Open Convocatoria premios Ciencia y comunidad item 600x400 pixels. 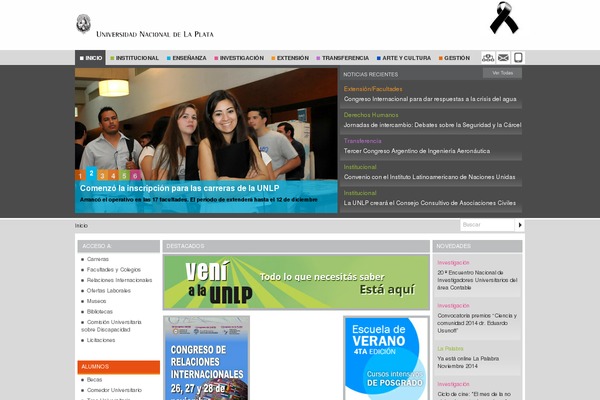[477, 323]
